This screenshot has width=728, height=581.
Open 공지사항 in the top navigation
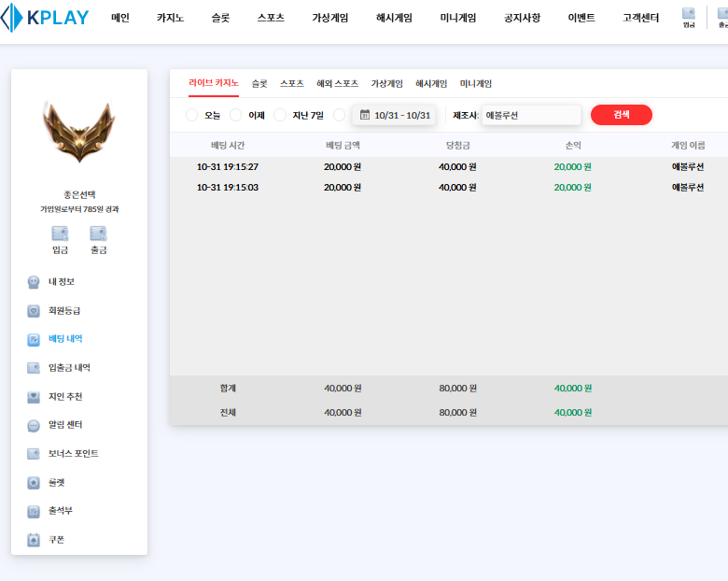tap(523, 18)
